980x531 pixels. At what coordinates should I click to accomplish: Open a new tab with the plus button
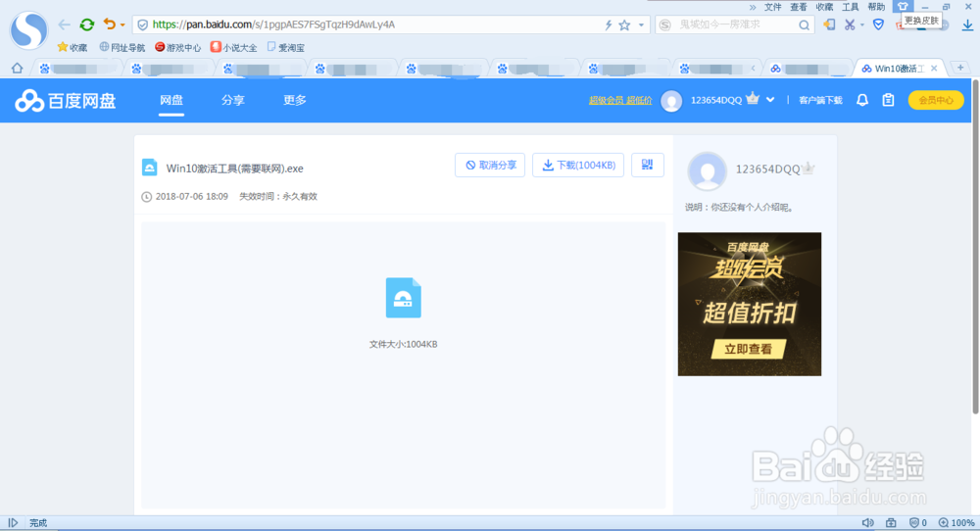coord(960,68)
